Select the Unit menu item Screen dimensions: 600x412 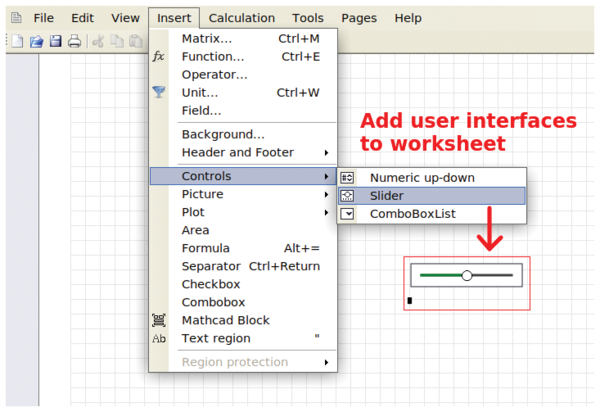point(200,92)
